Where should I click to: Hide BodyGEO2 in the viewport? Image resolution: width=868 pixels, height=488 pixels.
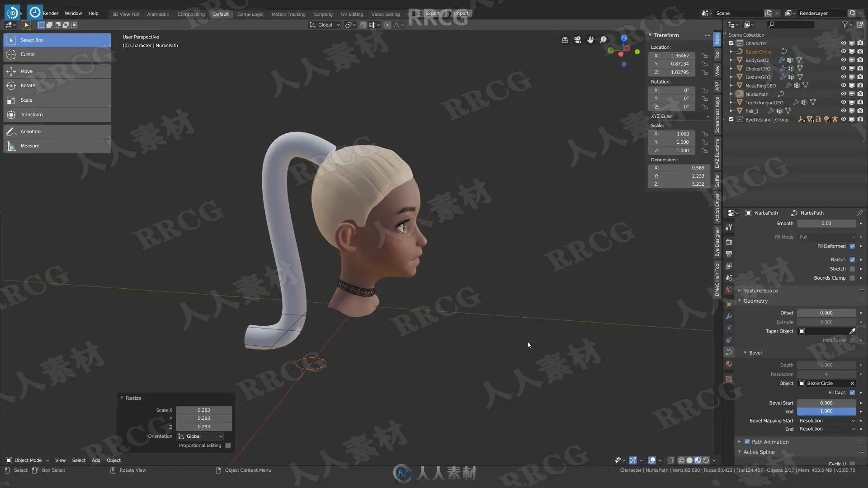click(843, 60)
